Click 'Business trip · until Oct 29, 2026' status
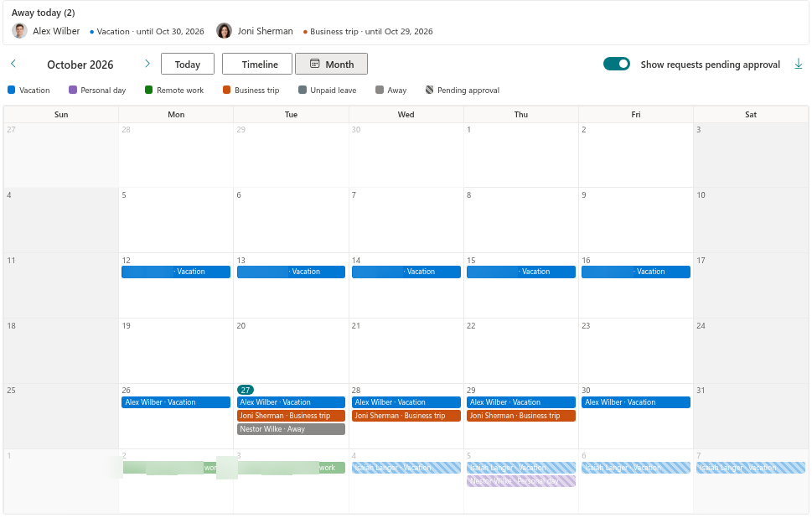The height and width of the screenshot is (518, 812). point(371,32)
